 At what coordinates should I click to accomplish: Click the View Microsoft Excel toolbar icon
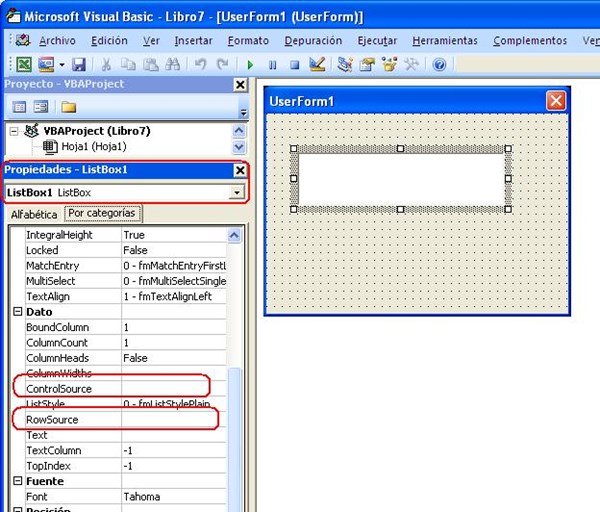24,64
